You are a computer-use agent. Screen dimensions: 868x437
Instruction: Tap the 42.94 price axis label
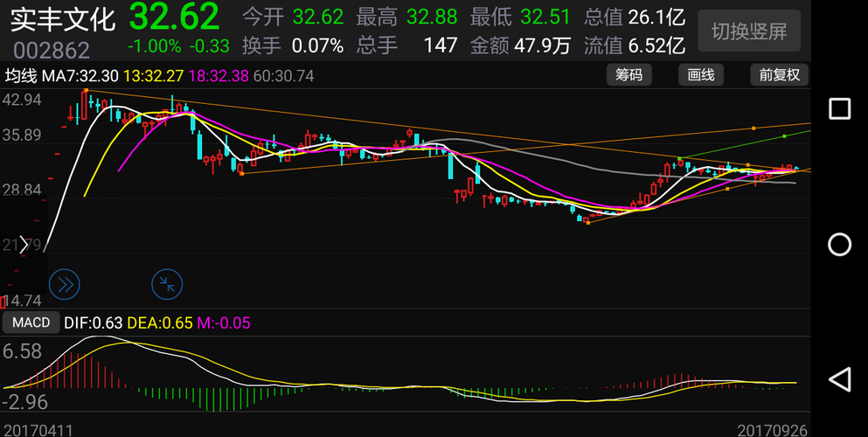pos(22,101)
